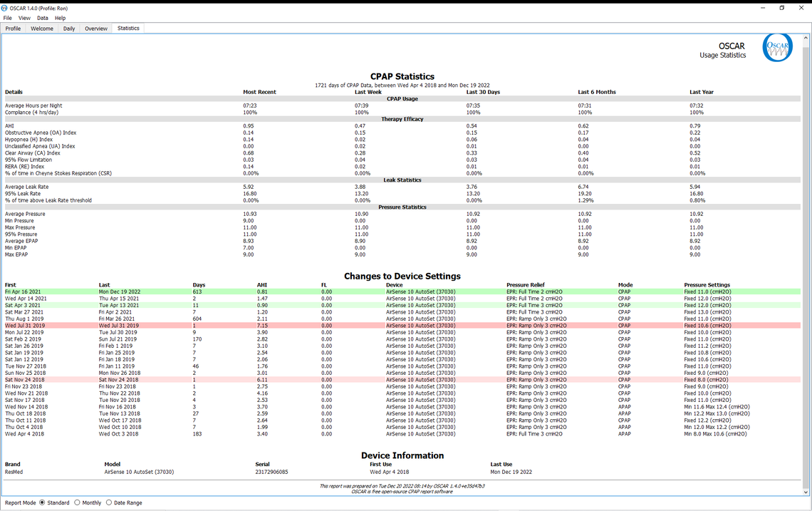
Task: Click the serial number 23172906085
Action: [271, 472]
